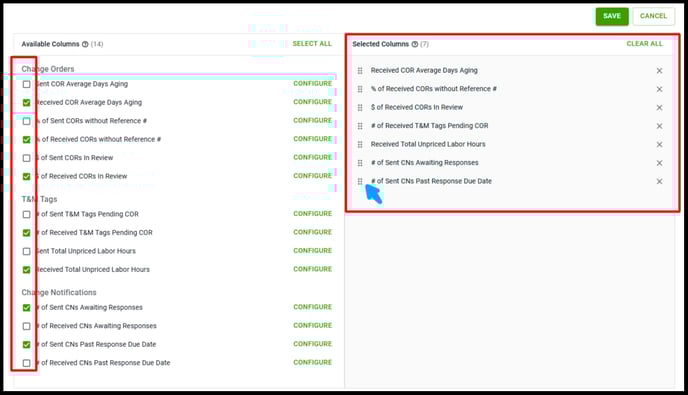Configure Sent COR Average Days Aging
This screenshot has height=395, width=688.
(312, 83)
